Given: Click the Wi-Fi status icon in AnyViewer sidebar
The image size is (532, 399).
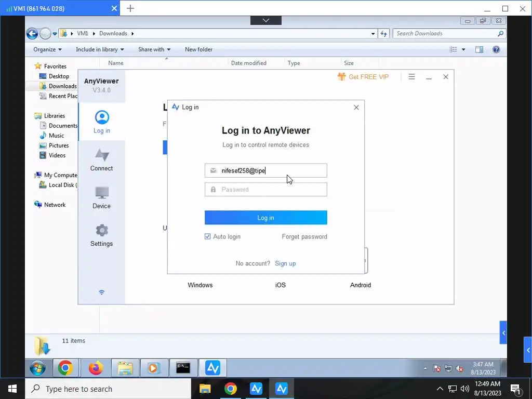Looking at the screenshot, I should tap(101, 292).
